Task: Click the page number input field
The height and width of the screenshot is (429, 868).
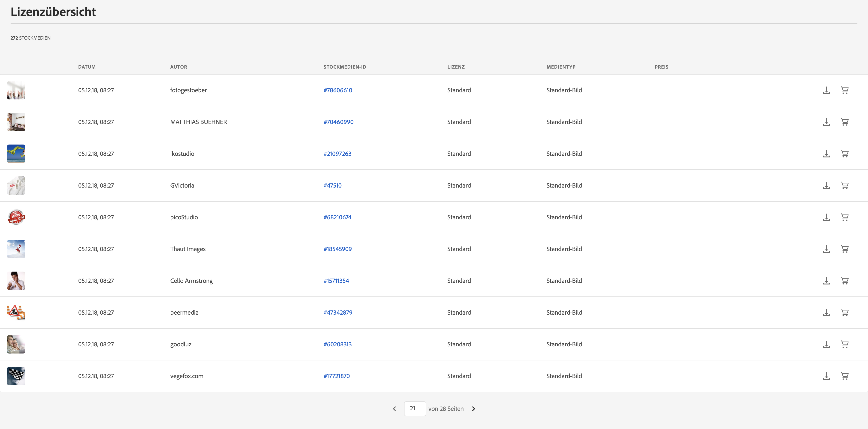Action: coord(414,409)
